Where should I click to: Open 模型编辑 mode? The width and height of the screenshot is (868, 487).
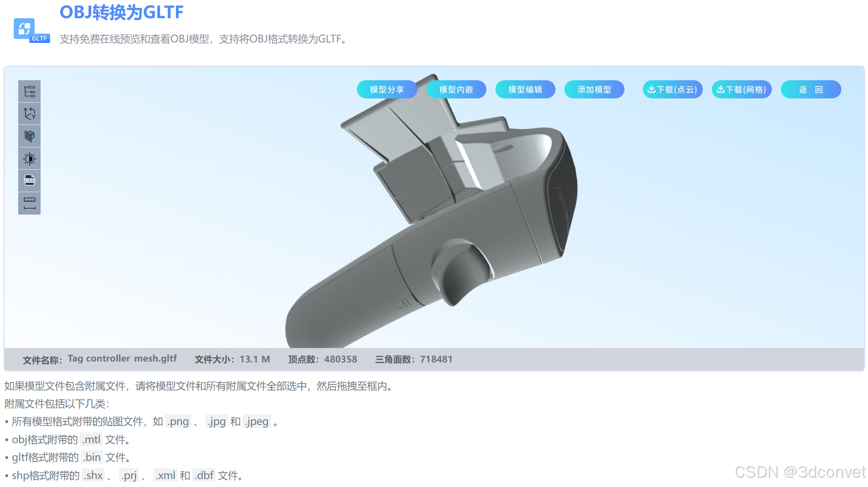pyautogui.click(x=525, y=89)
